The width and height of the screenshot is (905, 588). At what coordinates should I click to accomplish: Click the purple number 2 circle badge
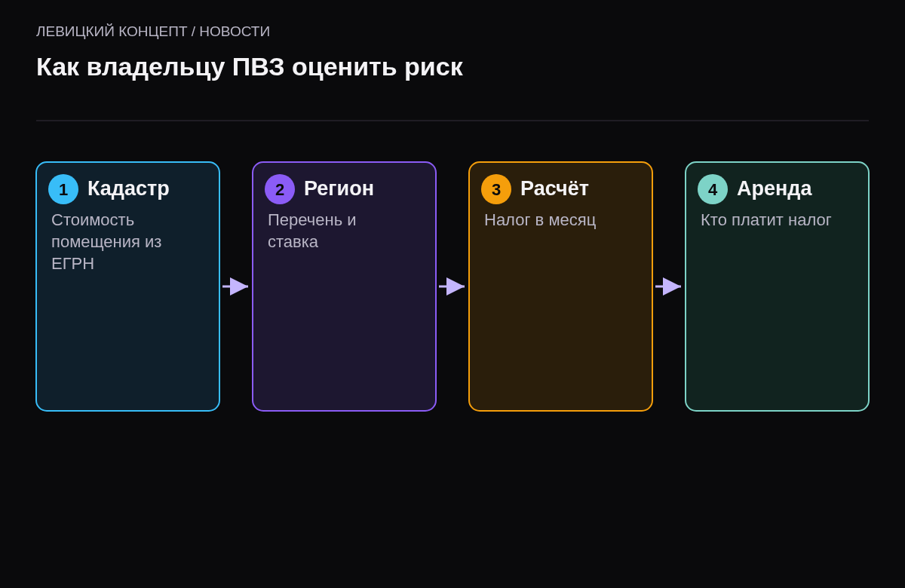tap(280, 189)
